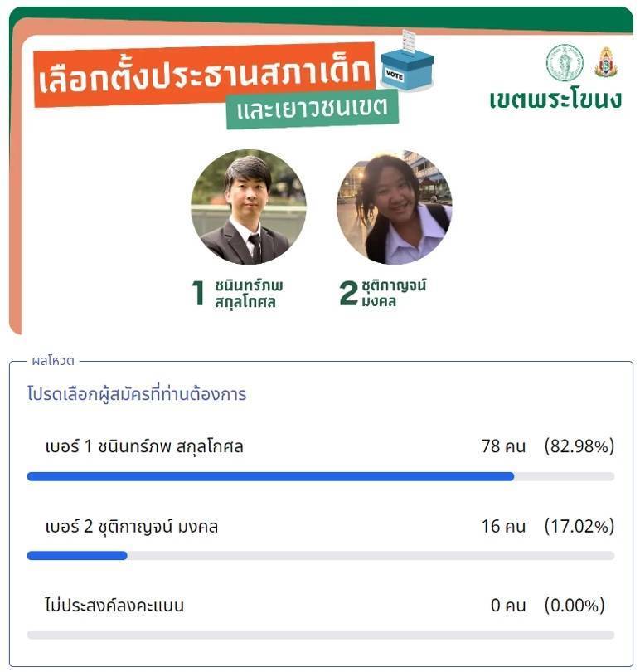Click the gold emblem beside the Bangkok seal
Image resolution: width=640 pixels, height=672 pixels.
tap(606, 62)
